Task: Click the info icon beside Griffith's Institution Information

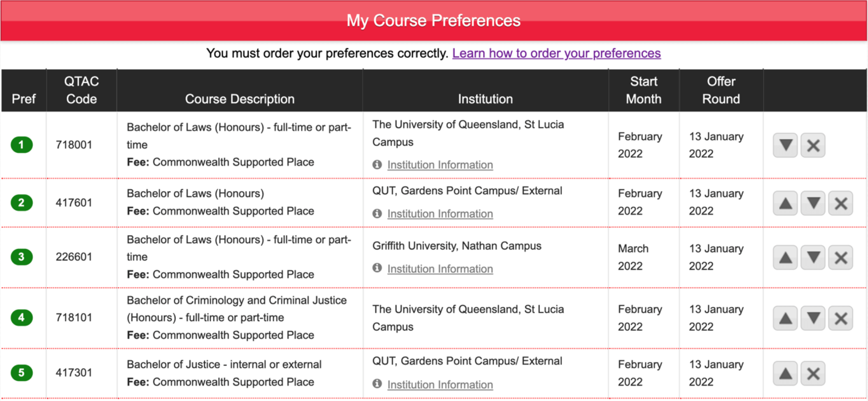Action: coord(377,268)
